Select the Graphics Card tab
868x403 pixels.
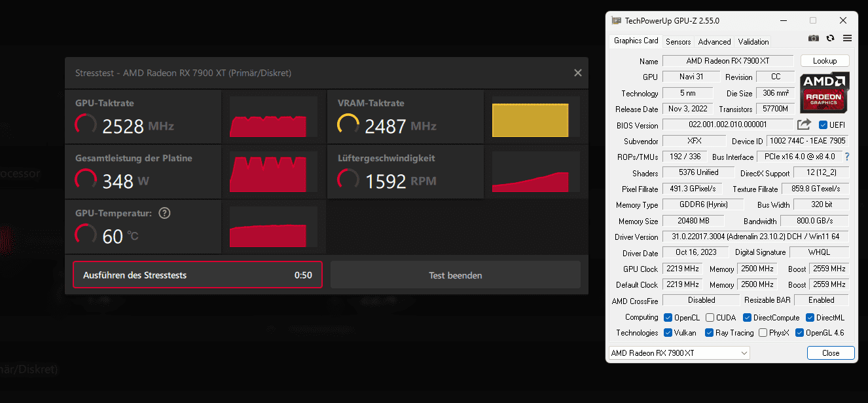[636, 41]
